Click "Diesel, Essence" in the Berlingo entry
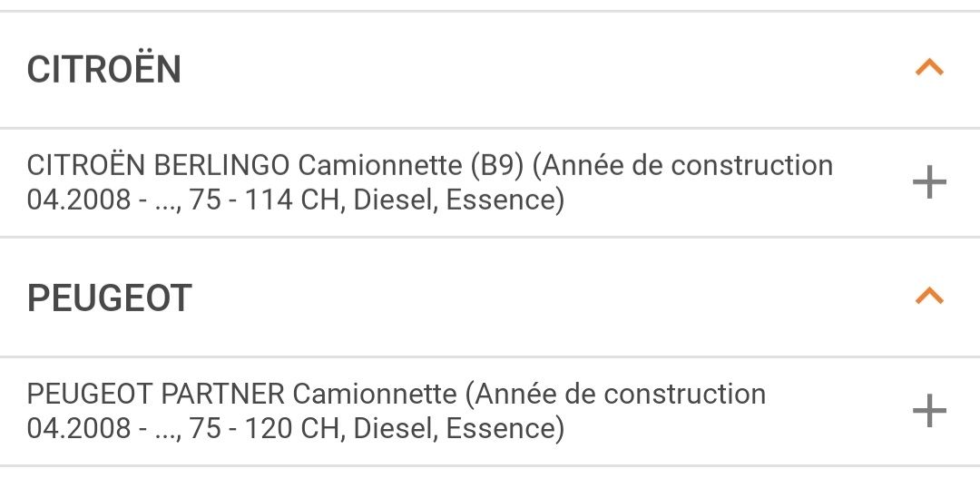 click(458, 200)
